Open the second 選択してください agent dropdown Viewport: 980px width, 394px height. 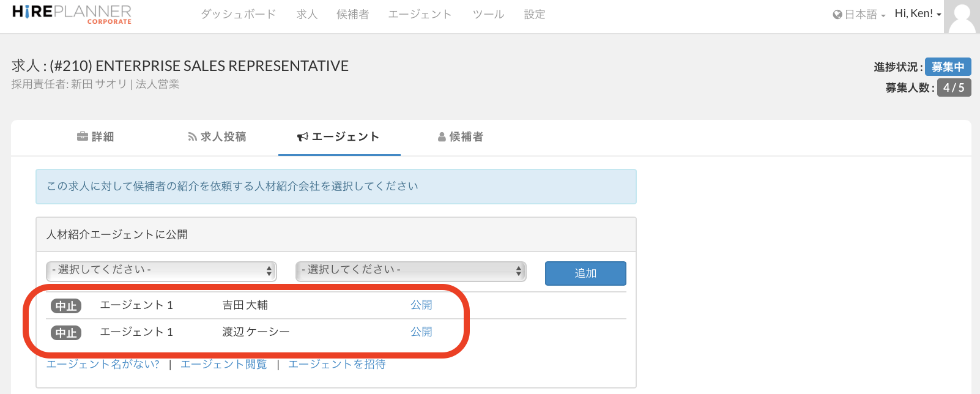click(410, 270)
